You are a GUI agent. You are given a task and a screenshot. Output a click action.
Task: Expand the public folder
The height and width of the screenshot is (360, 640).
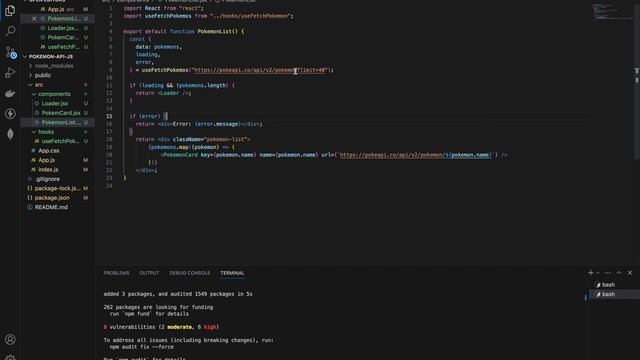(42, 75)
